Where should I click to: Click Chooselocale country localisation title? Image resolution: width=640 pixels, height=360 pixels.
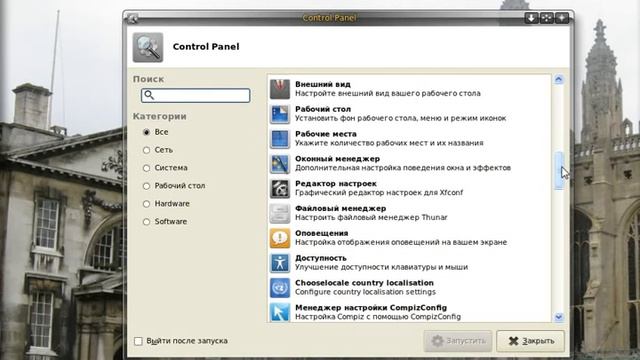point(364,283)
